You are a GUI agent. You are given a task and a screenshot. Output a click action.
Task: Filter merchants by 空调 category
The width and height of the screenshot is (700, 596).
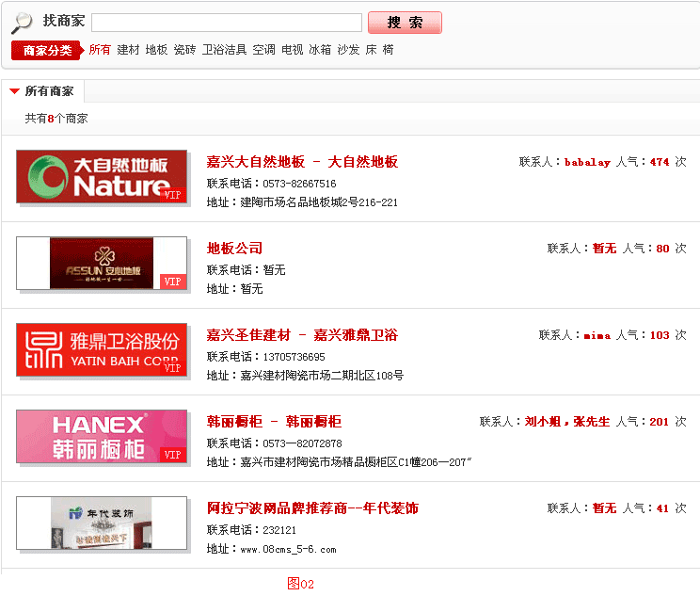(x=263, y=50)
